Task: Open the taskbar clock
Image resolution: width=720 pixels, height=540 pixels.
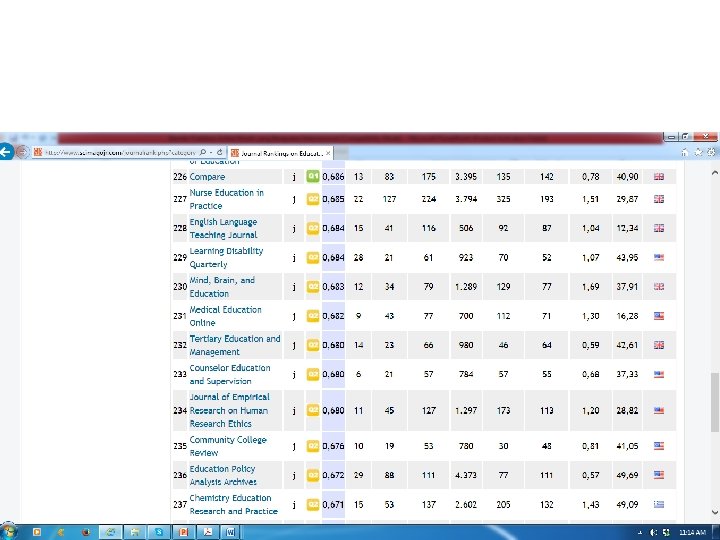Action: pyautogui.click(x=692, y=533)
